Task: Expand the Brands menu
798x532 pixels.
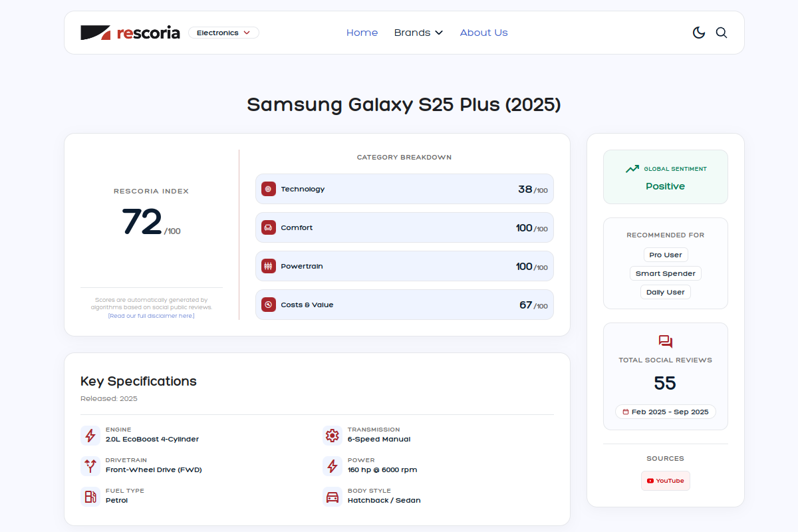Action: pos(418,33)
